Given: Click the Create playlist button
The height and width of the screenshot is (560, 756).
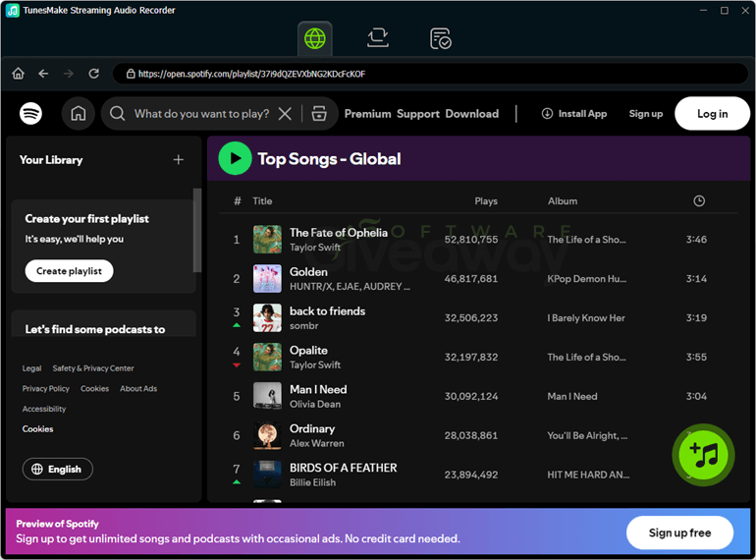Looking at the screenshot, I should click(x=69, y=271).
